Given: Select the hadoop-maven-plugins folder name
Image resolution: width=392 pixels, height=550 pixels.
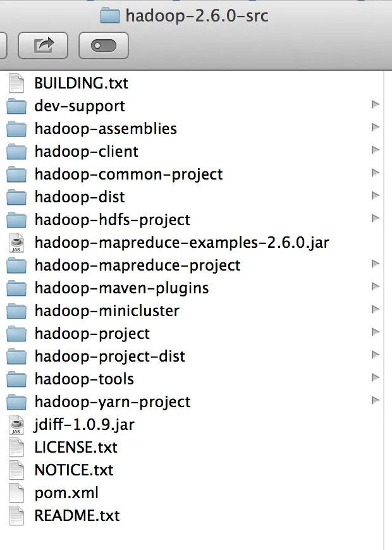Looking at the screenshot, I should (x=121, y=288).
